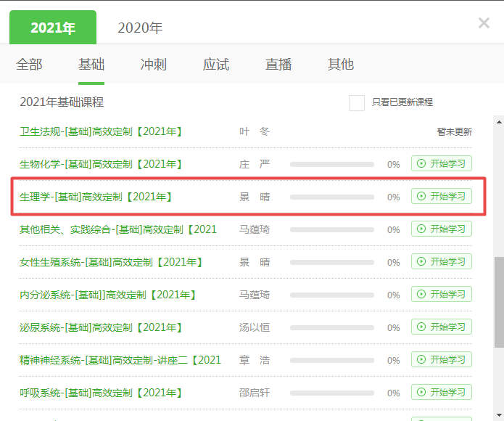Open the 直播 category tab
The image size is (504, 421).
click(278, 65)
